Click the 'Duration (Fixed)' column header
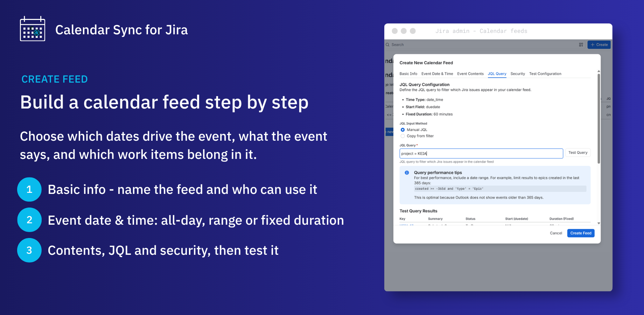The image size is (644, 315). click(x=561, y=219)
